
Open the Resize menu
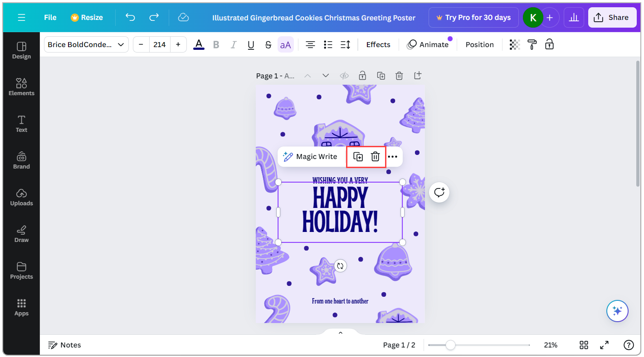[x=87, y=17]
